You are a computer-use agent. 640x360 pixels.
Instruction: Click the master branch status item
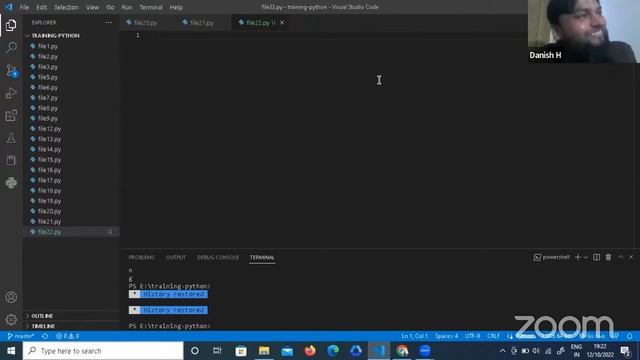tap(21, 336)
